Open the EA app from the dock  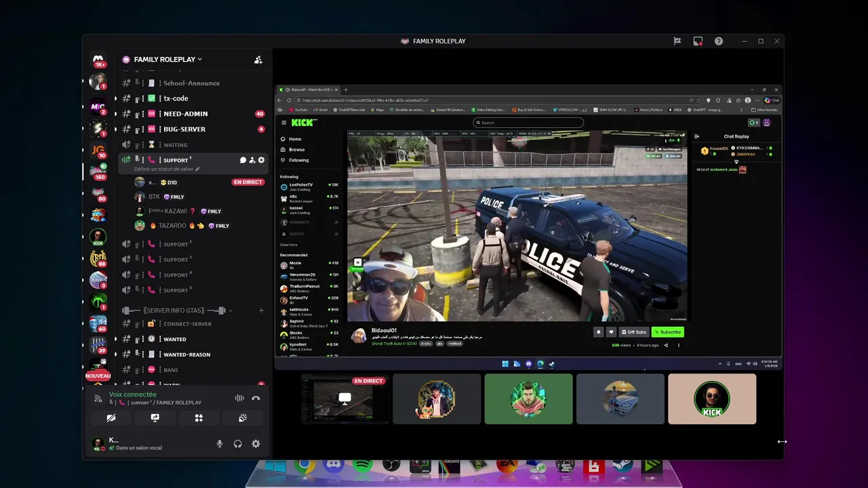[507, 466]
